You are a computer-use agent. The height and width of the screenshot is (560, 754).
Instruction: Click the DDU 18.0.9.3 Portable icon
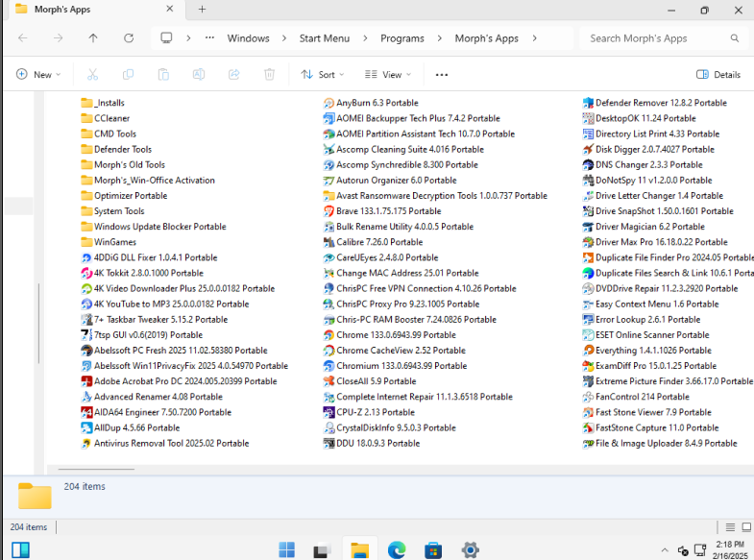pyautogui.click(x=328, y=443)
